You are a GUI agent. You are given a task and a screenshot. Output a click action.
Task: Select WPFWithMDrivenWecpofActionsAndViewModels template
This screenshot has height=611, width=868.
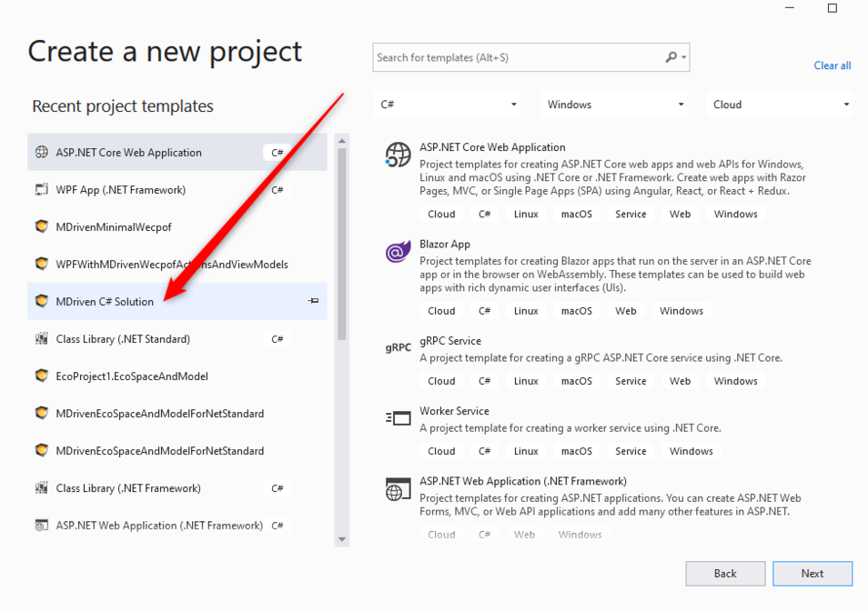tap(177, 264)
